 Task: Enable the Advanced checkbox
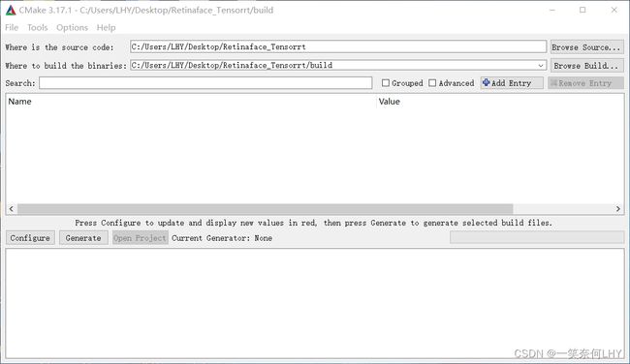click(432, 83)
